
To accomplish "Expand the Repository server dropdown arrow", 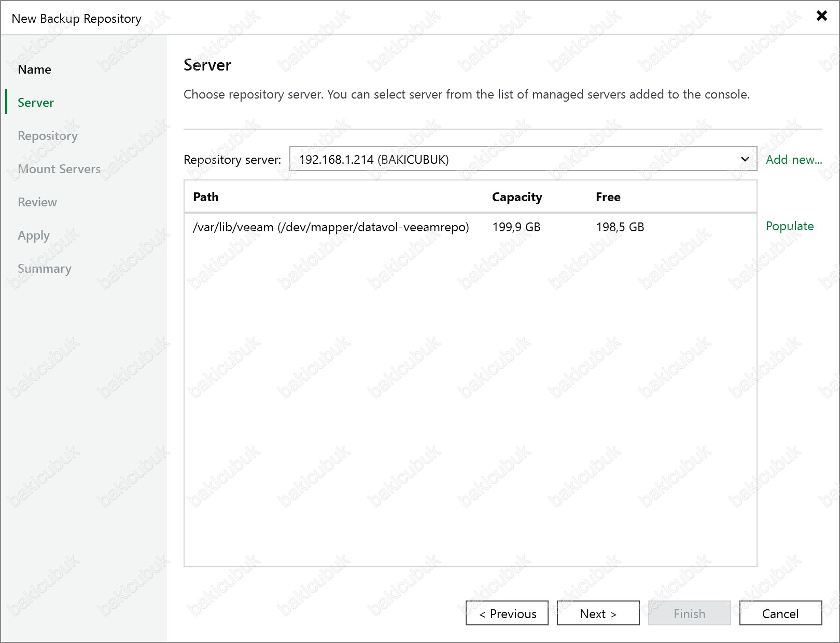I will 745,159.
